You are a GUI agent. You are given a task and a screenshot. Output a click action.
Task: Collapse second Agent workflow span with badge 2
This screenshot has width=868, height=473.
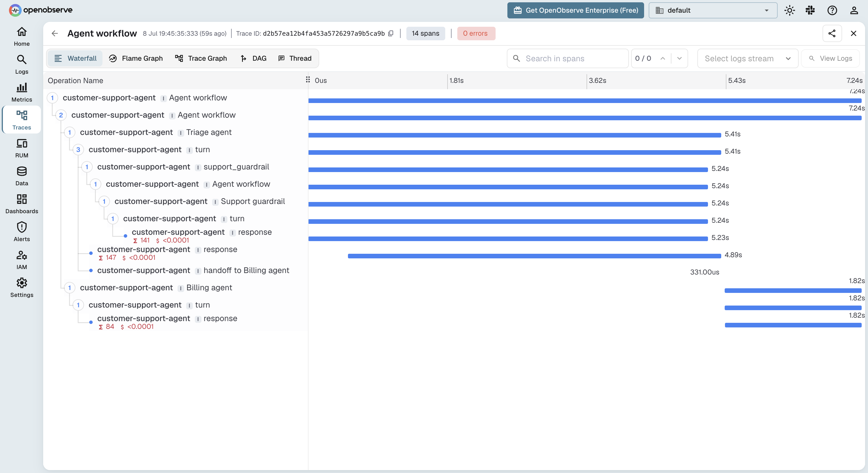point(61,115)
